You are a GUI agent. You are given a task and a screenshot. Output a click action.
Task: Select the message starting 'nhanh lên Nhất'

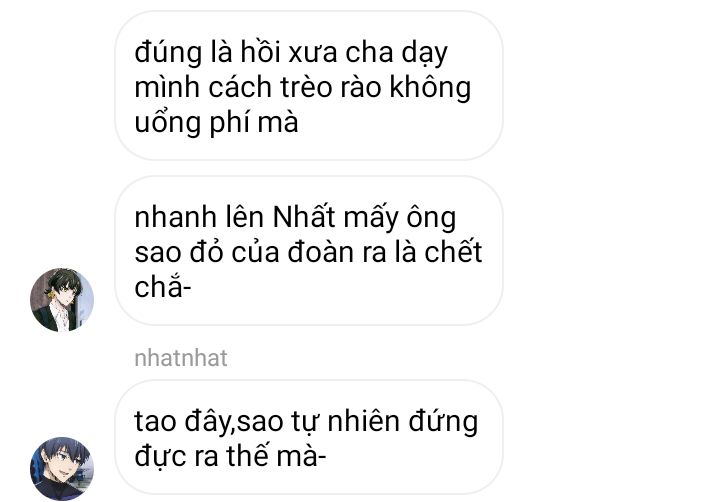309,251
